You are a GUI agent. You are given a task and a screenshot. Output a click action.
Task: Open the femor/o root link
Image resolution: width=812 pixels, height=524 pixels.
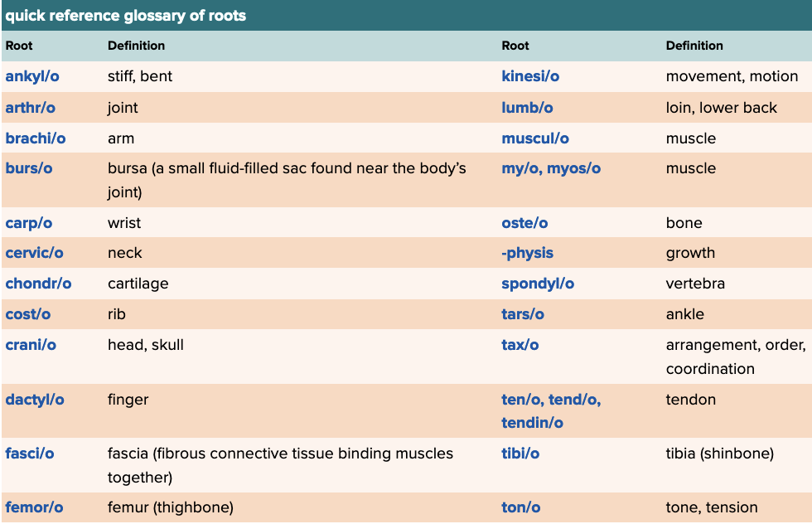[x=34, y=507]
